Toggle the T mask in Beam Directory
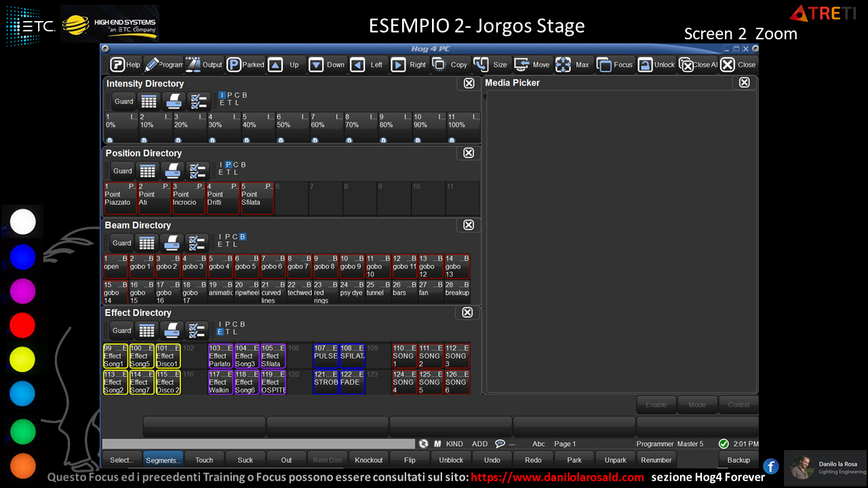The width and height of the screenshot is (868, 488). tap(228, 245)
